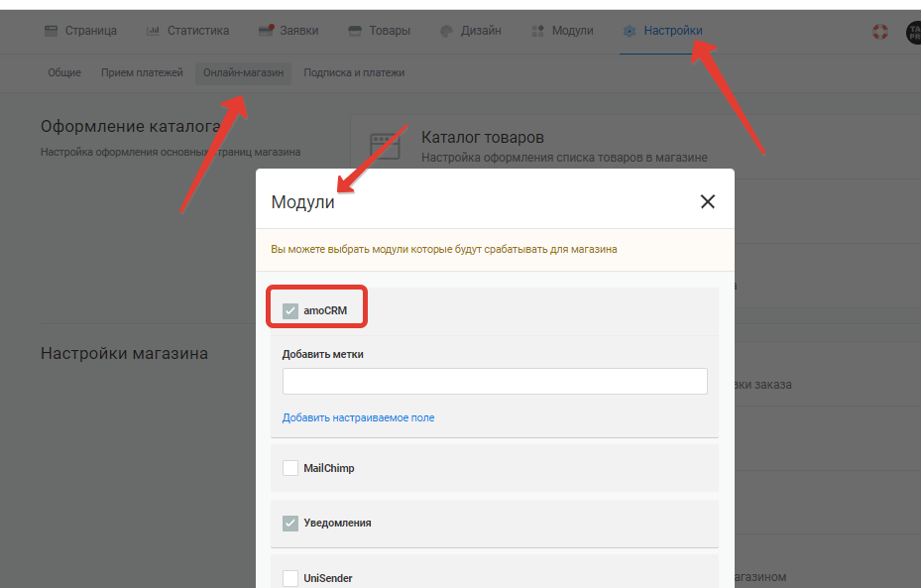Click the amoCRM label text
Viewport: 921px width, 588px height.
coord(325,310)
